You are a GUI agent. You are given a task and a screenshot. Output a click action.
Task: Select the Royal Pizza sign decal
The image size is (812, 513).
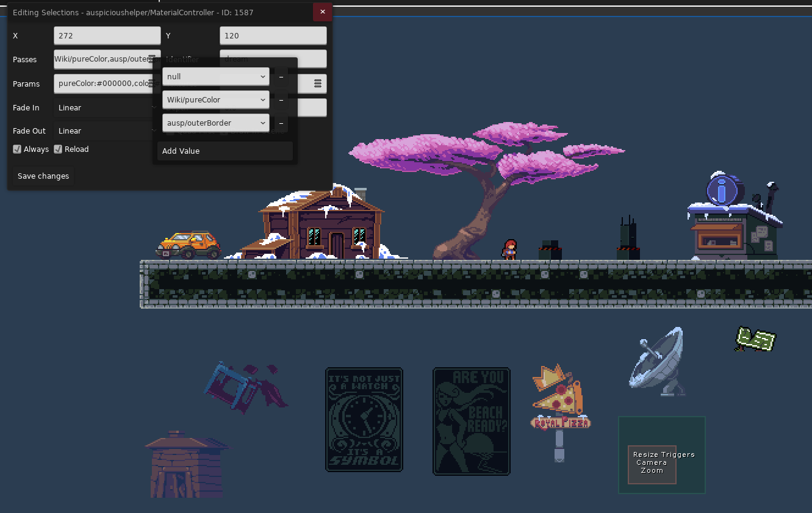click(560, 412)
